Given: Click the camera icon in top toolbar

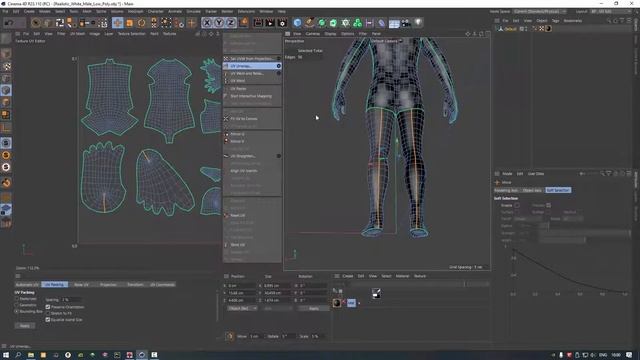Looking at the screenshot, I should point(406,23).
